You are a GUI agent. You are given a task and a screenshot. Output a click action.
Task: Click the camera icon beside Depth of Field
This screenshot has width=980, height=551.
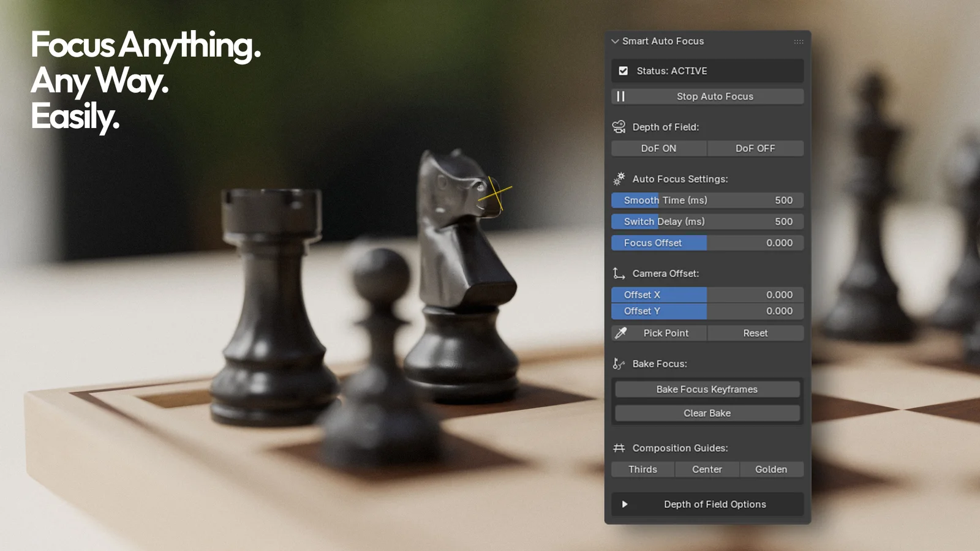pos(619,126)
